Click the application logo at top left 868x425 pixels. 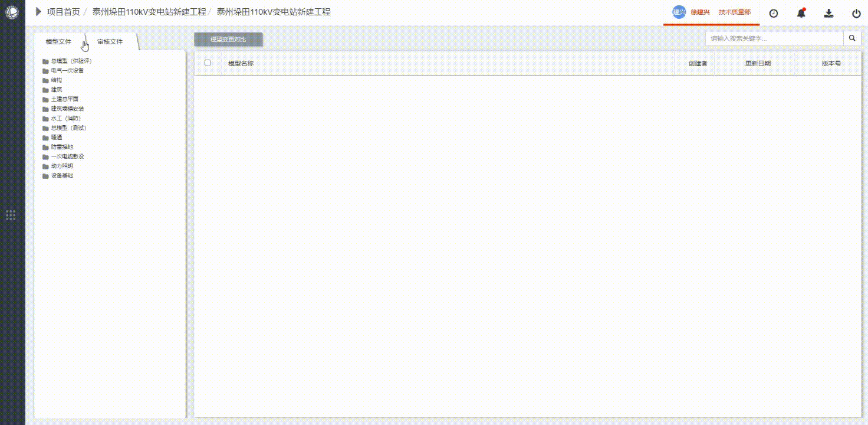[12, 12]
